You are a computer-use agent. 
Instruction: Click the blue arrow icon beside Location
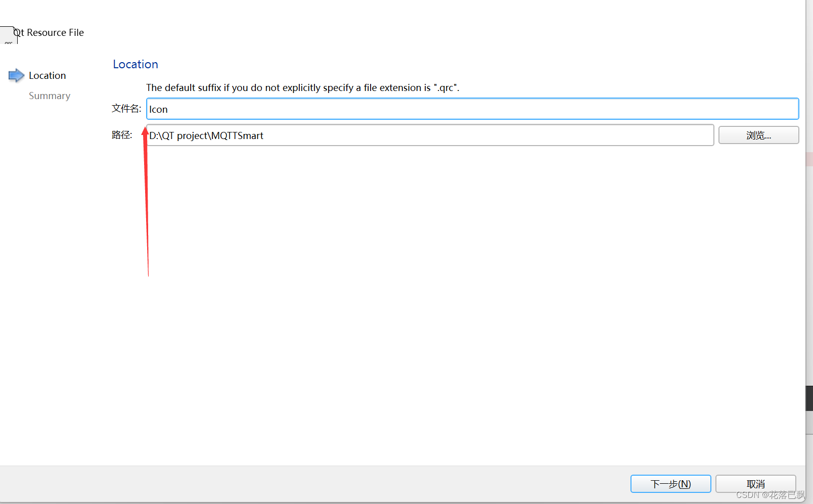point(16,75)
